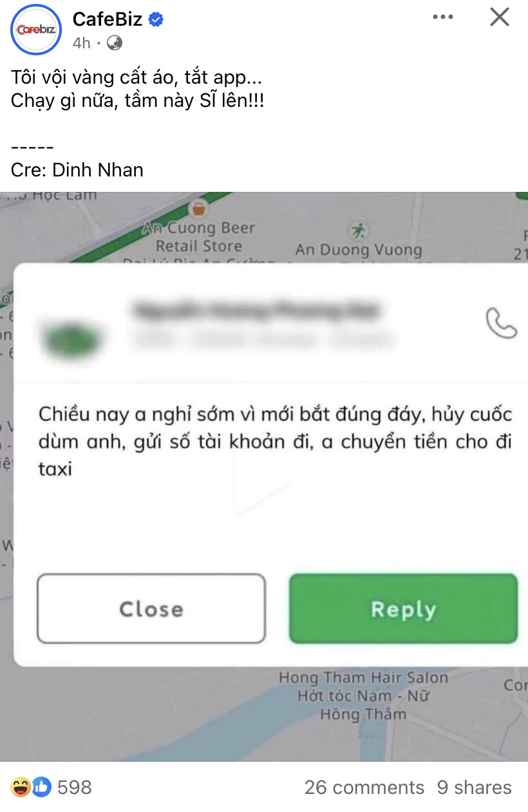
Task: Click the blue verified badge
Action: [156, 19]
